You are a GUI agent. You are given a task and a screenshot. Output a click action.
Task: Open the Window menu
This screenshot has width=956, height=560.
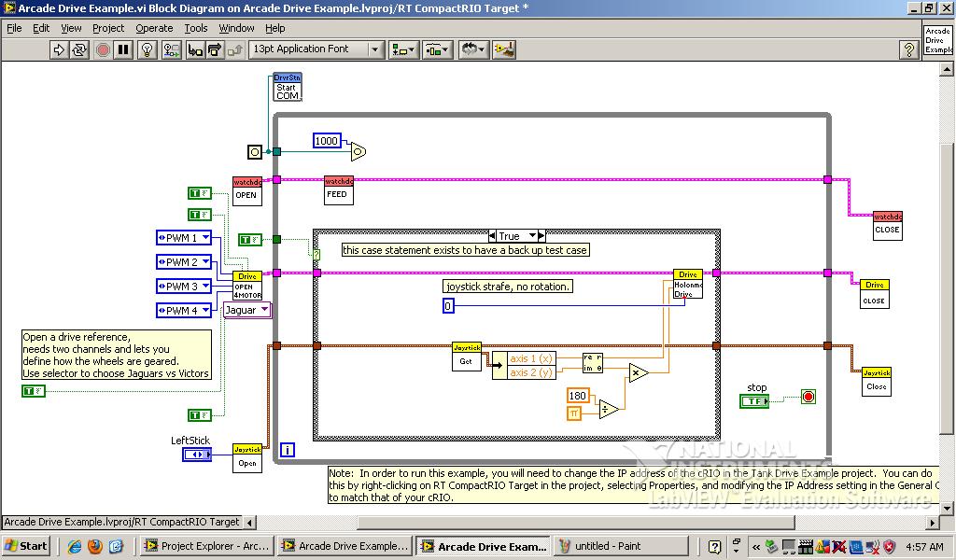tap(236, 28)
